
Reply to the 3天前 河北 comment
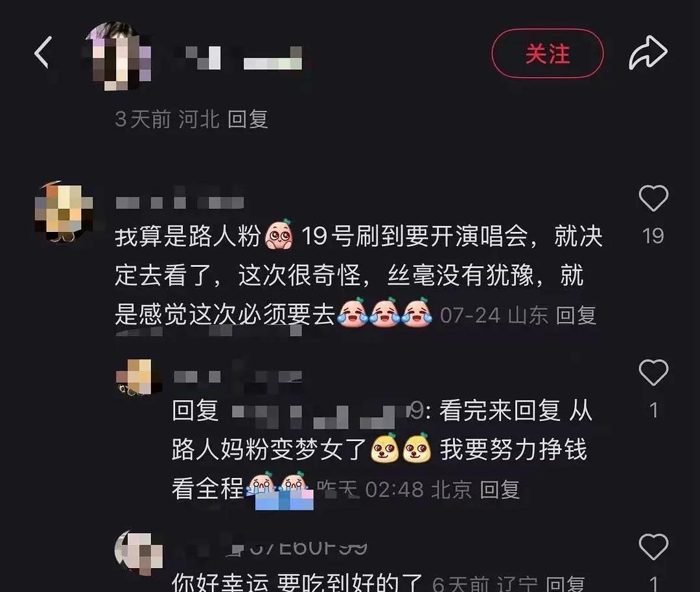point(248,119)
